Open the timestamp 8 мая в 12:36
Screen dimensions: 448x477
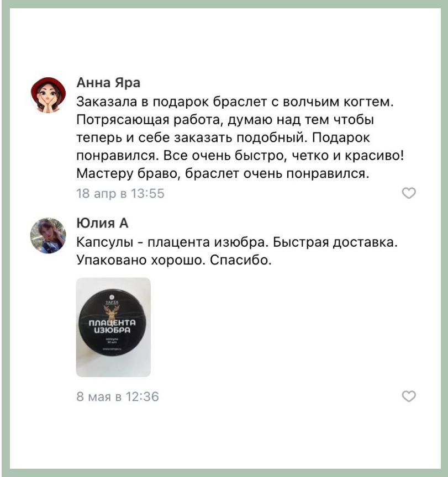point(118,397)
